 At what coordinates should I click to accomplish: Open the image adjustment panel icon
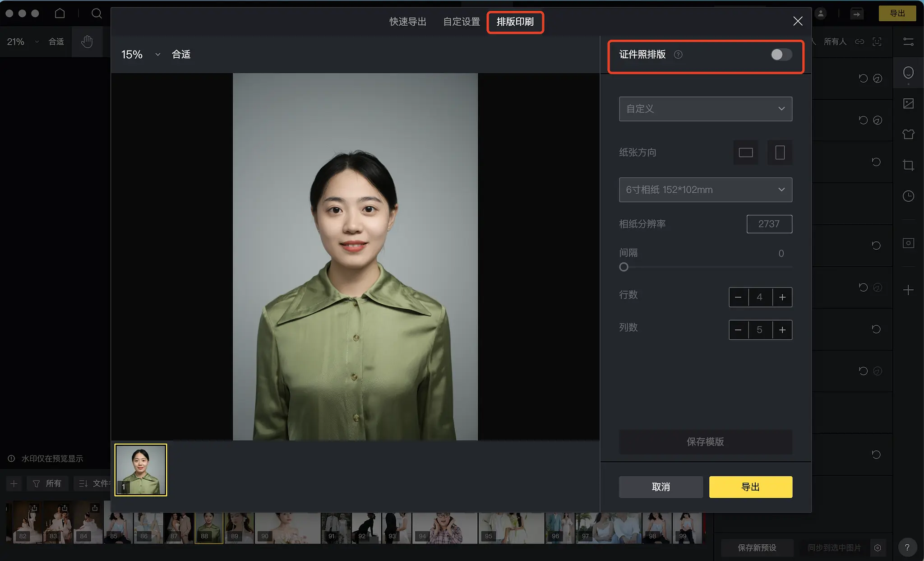coord(908,103)
